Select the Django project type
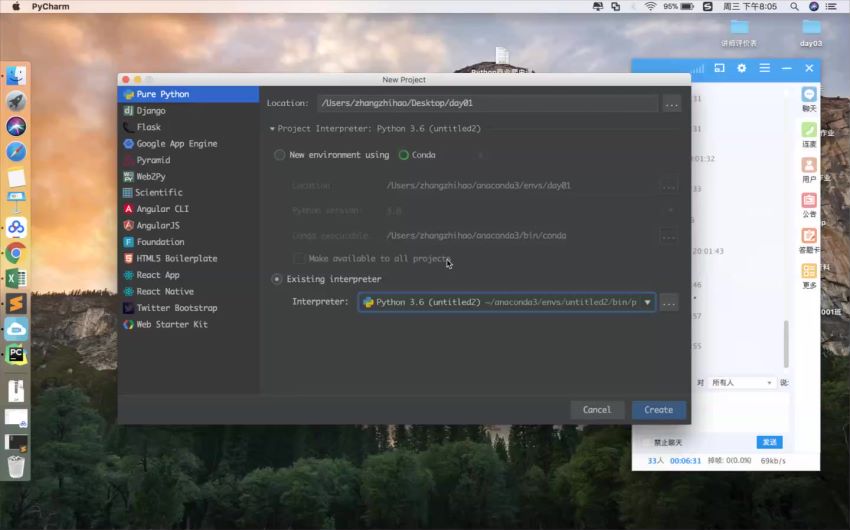 pos(151,111)
